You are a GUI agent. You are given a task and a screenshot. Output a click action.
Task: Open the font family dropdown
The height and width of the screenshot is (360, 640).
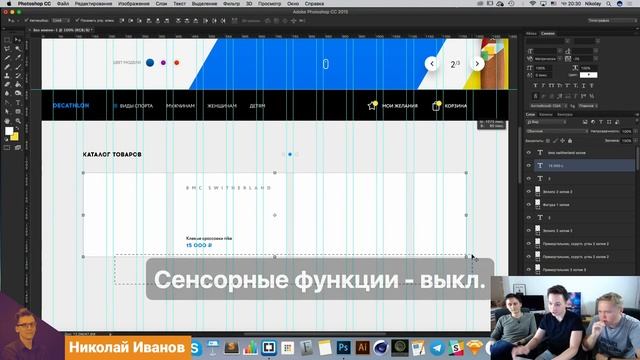point(548,41)
